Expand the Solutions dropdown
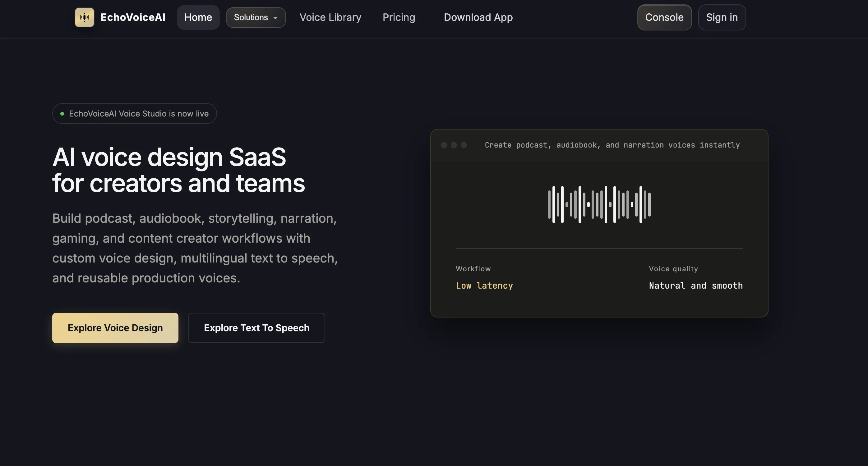The image size is (868, 466). 256,17
